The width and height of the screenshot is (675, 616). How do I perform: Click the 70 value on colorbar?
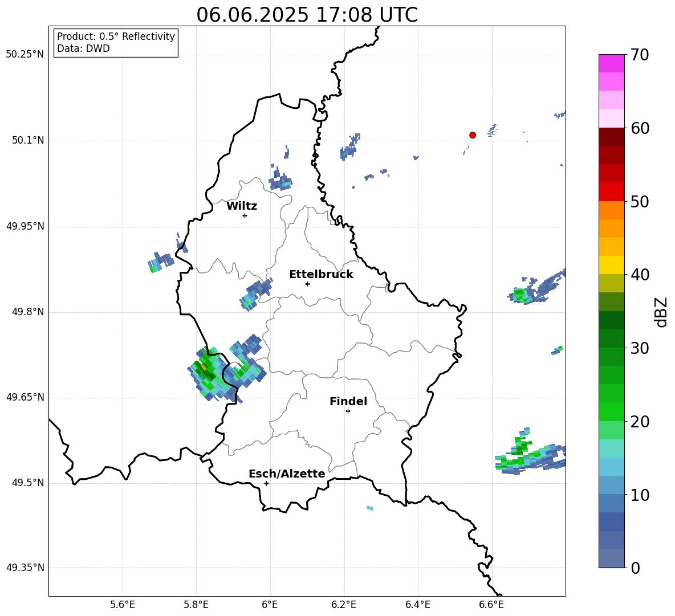pos(640,55)
